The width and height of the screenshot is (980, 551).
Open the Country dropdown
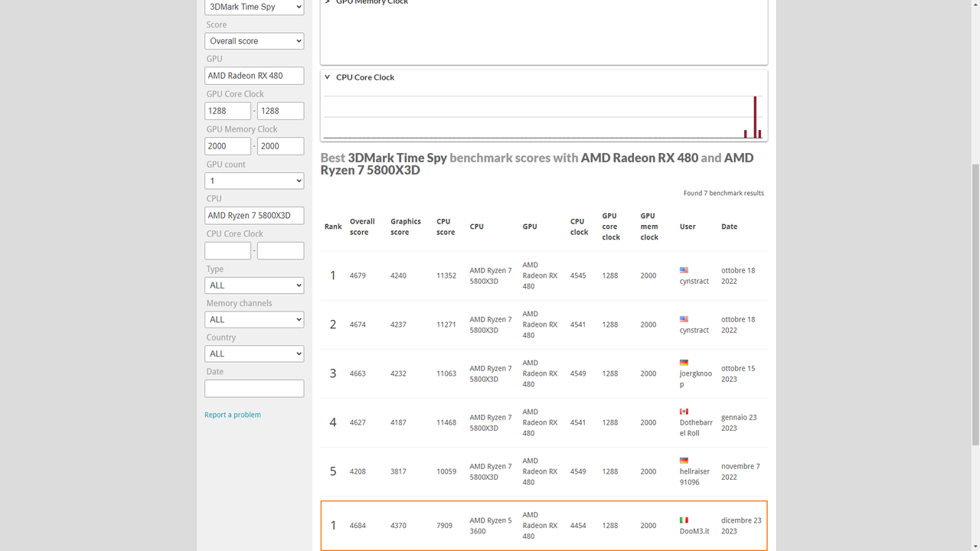tap(254, 354)
